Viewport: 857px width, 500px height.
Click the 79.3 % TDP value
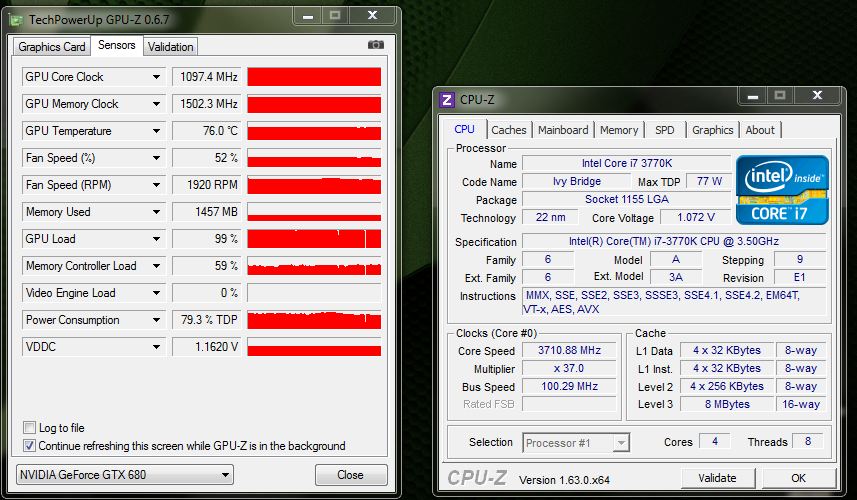[206, 320]
